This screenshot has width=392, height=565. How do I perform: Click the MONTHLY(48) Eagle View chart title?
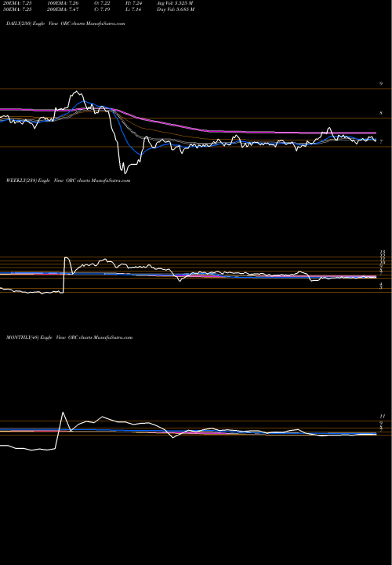(69, 337)
